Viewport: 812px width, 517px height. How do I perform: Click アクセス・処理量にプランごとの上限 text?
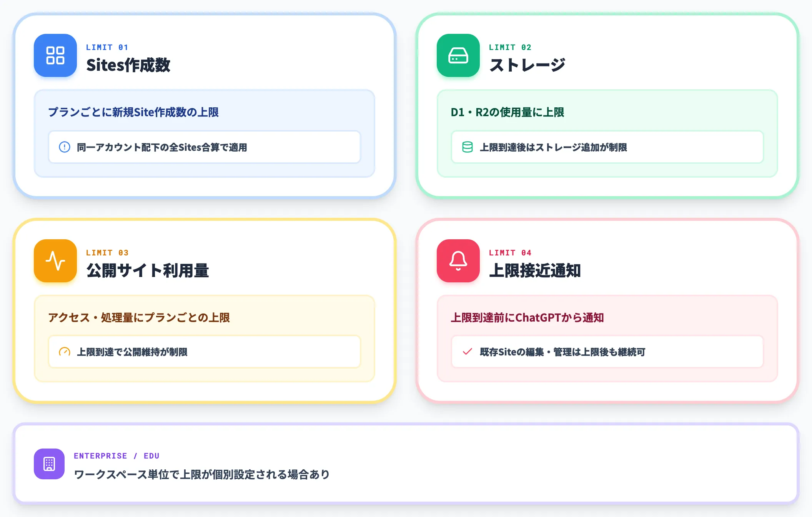[139, 318]
